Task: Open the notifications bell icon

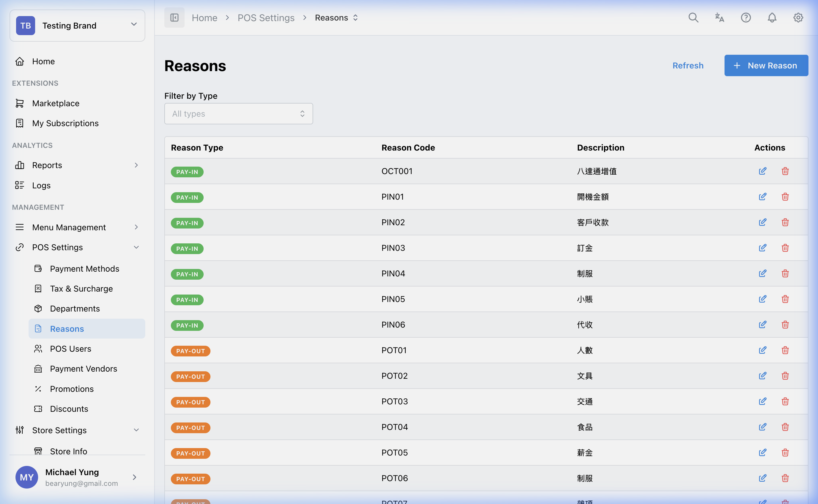Action: 772,18
